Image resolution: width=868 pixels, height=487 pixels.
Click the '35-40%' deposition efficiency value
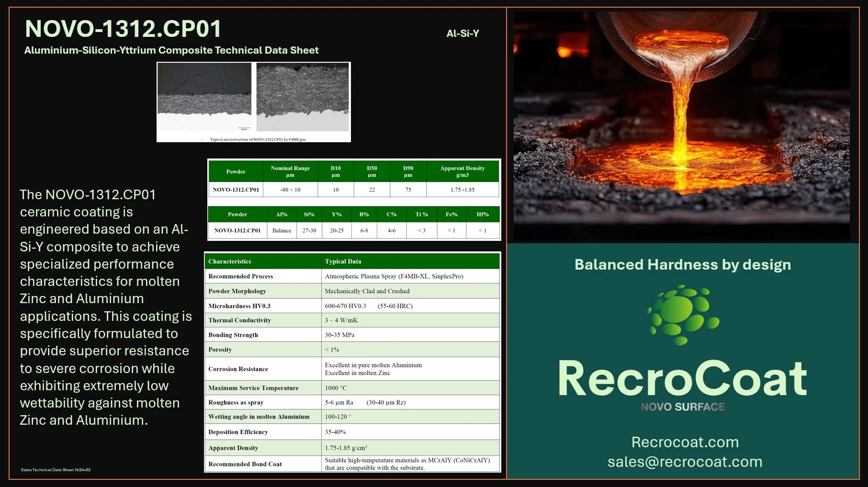click(335, 432)
